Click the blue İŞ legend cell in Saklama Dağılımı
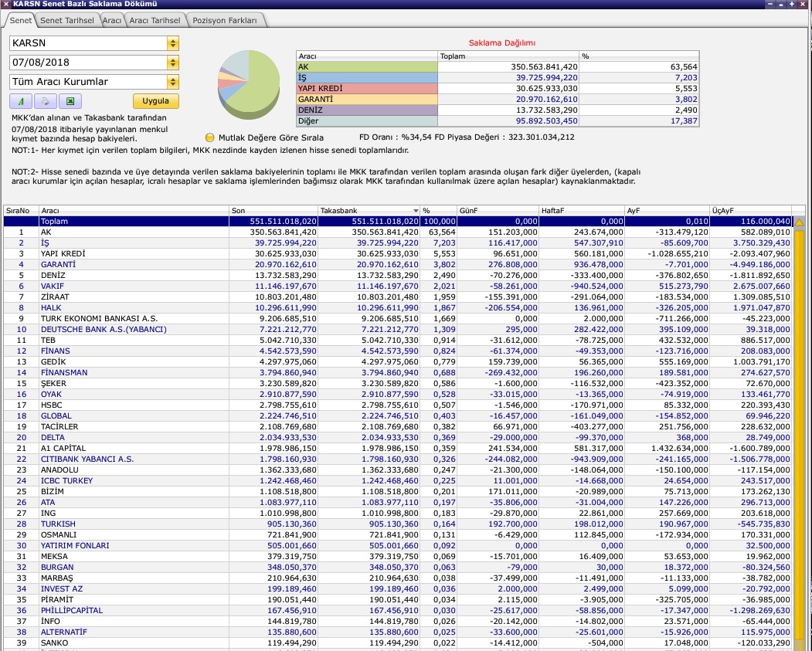Image resolution: width=812 pixels, height=651 pixels. (367, 78)
